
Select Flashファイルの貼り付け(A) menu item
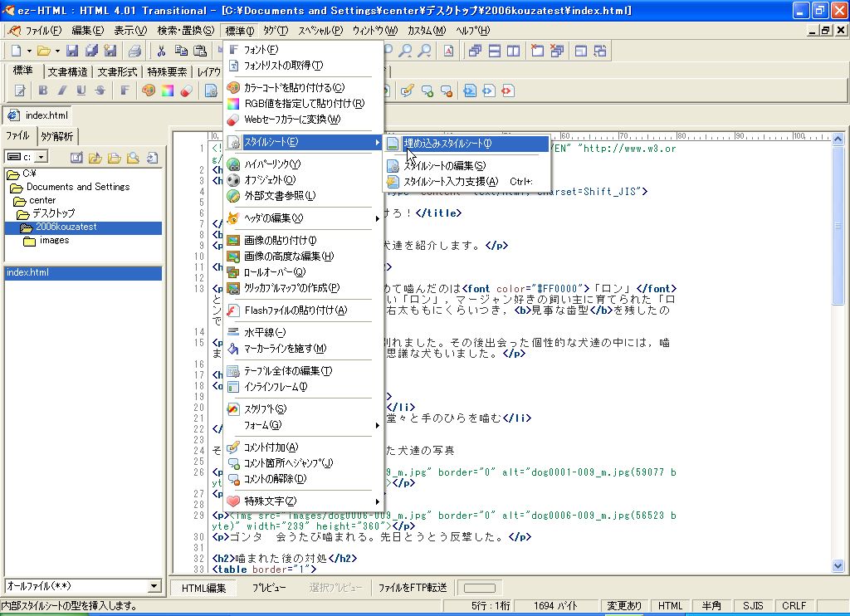(304, 310)
